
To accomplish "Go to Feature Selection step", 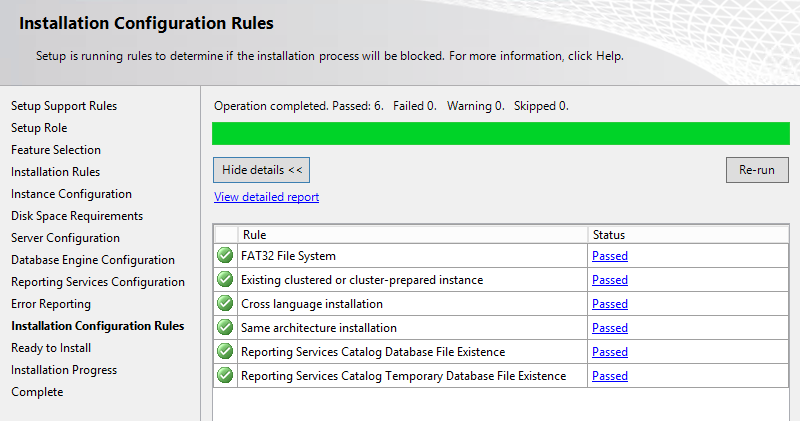I will 56,150.
